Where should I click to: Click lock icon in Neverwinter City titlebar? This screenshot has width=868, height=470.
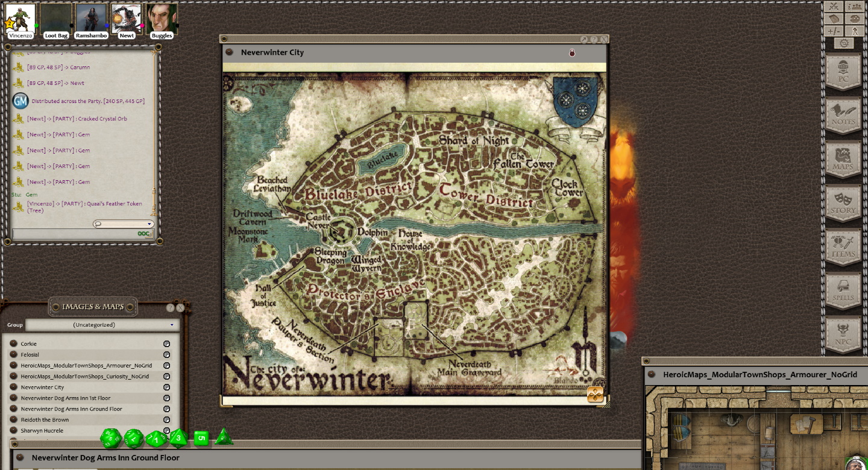[572, 53]
